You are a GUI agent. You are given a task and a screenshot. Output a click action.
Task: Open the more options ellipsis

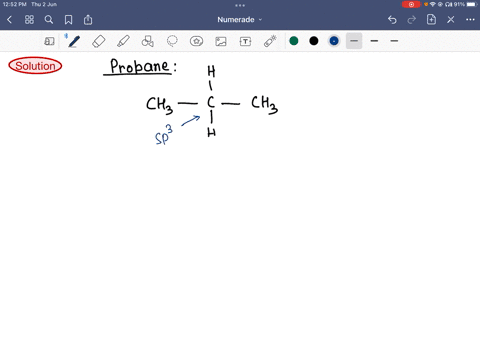[x=470, y=20]
